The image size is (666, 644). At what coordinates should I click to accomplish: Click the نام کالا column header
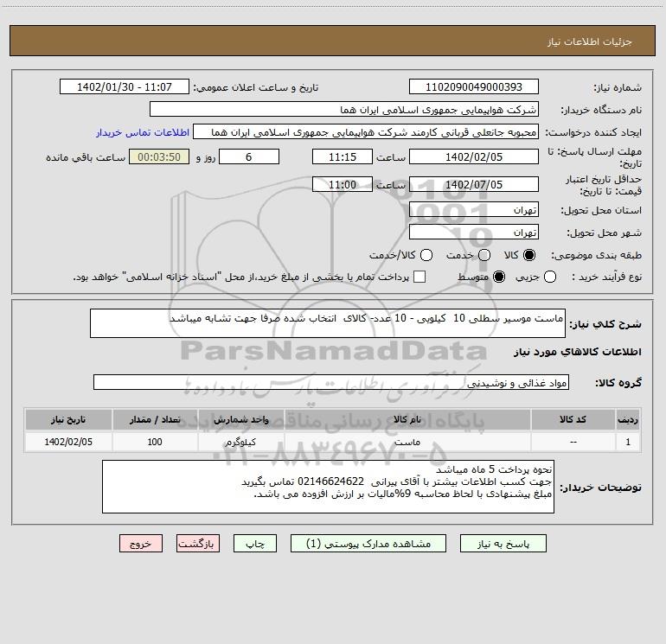[407, 420]
